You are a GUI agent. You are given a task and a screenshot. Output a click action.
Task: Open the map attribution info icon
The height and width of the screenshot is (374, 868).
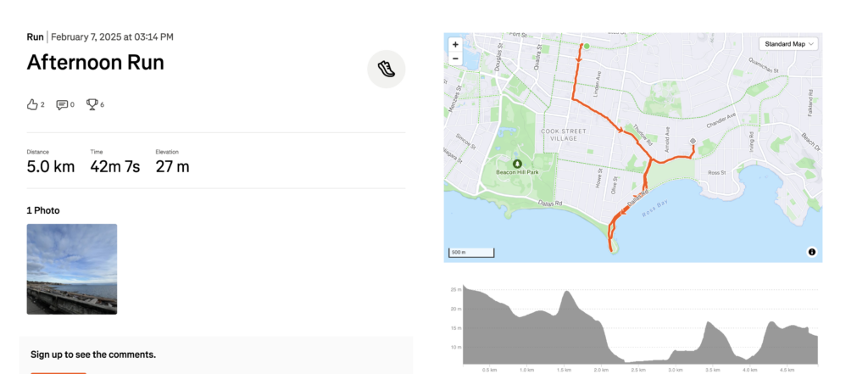click(x=811, y=252)
